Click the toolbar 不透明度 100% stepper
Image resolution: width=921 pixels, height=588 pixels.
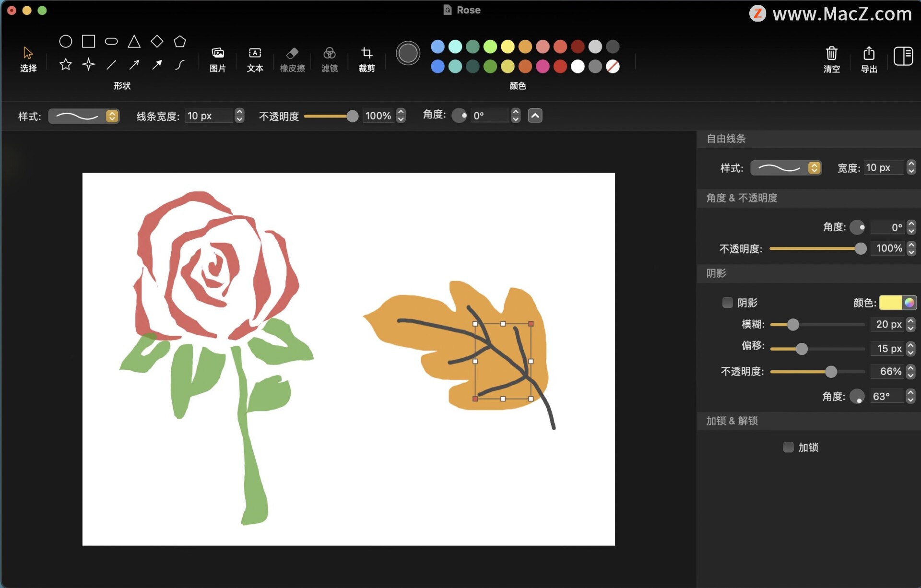401,116
